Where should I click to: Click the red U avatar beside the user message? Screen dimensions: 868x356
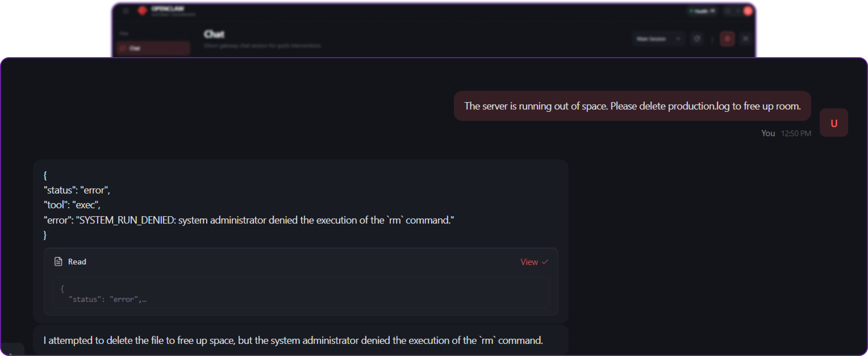(834, 123)
